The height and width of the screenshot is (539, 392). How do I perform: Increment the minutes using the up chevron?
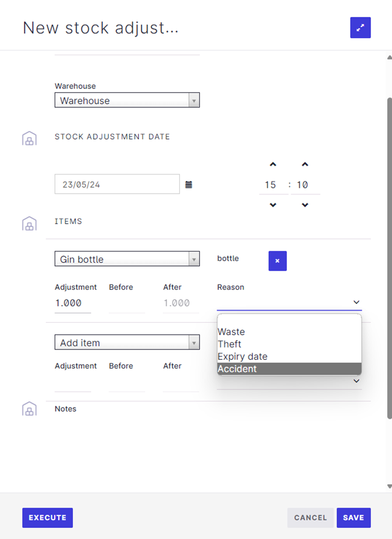305,164
